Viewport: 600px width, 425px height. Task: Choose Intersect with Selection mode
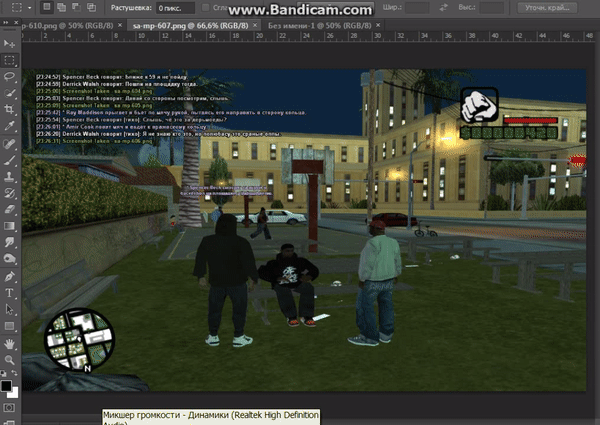tap(91, 7)
